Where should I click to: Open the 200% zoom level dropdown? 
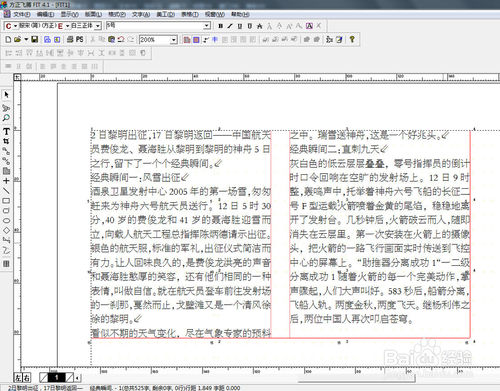click(x=174, y=40)
